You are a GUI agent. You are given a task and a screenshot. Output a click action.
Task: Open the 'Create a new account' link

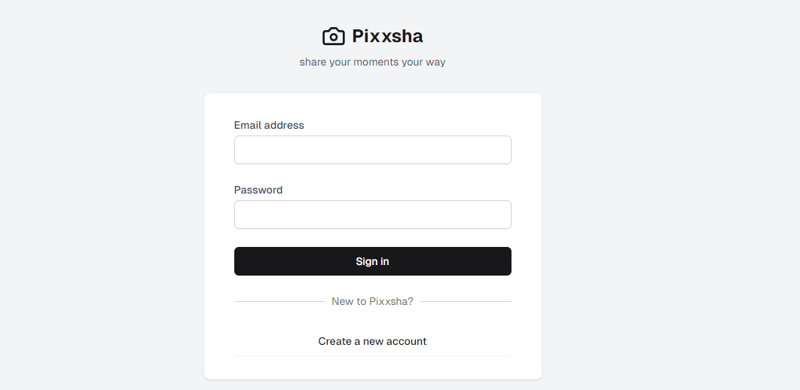[x=372, y=341]
